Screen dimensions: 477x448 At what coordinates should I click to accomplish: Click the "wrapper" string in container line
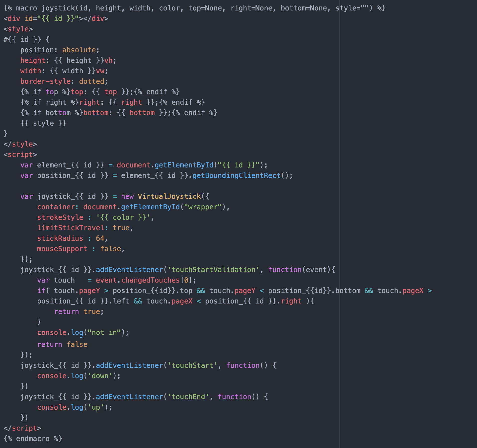coord(203,207)
